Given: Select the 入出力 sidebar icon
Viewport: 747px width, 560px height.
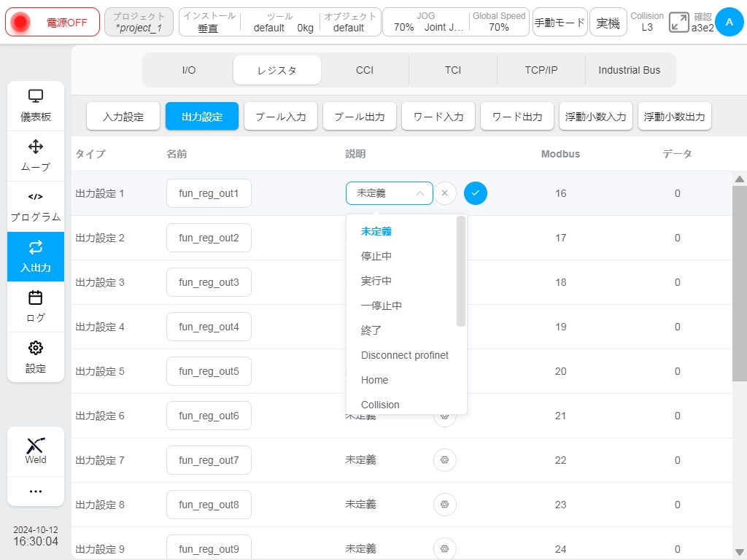Looking at the screenshot, I should pyautogui.click(x=36, y=257).
